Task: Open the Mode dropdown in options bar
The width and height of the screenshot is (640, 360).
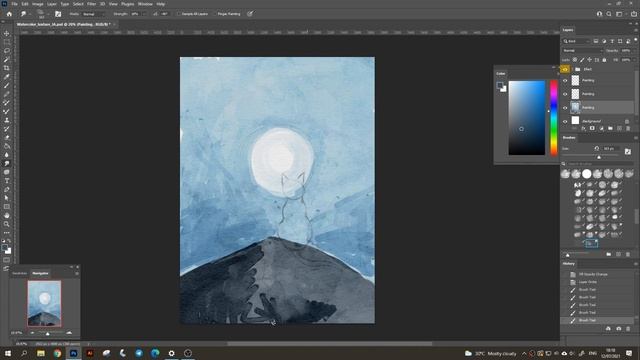Action: click(x=92, y=14)
